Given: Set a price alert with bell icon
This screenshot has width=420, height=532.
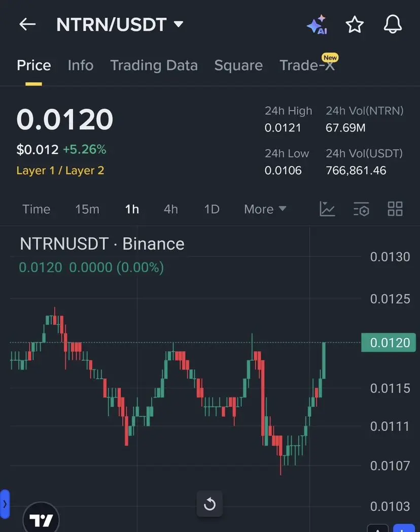Looking at the screenshot, I should 393,24.
